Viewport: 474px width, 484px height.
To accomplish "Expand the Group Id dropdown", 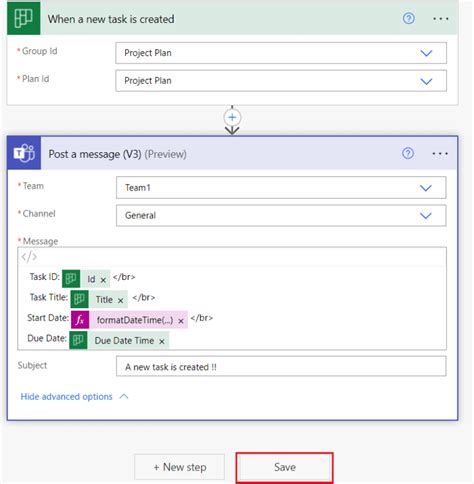I will (426, 53).
